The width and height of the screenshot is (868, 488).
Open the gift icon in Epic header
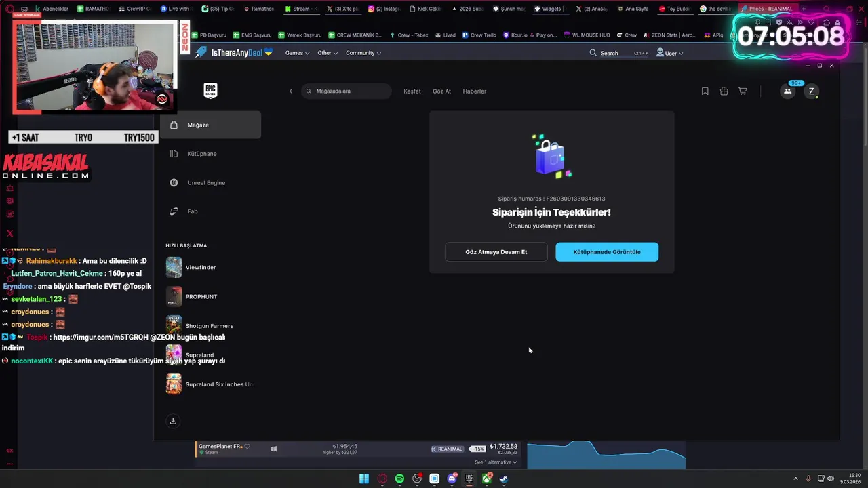pyautogui.click(x=724, y=91)
